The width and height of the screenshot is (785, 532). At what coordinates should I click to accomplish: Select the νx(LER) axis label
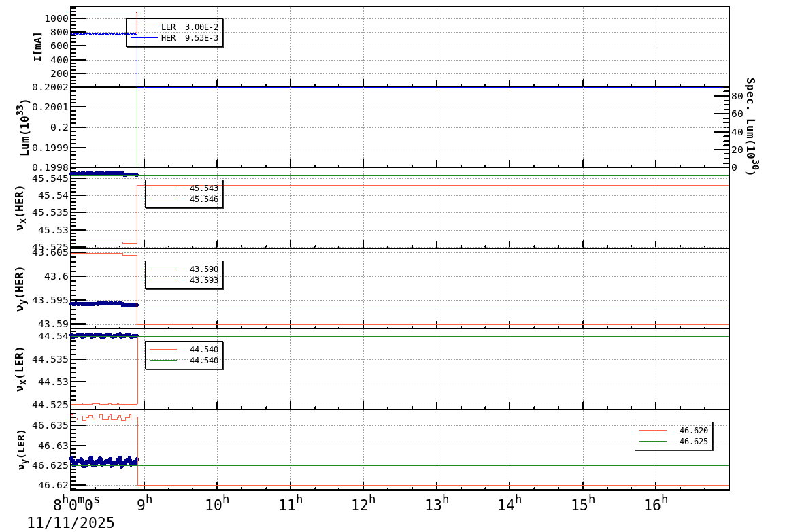pos(20,369)
